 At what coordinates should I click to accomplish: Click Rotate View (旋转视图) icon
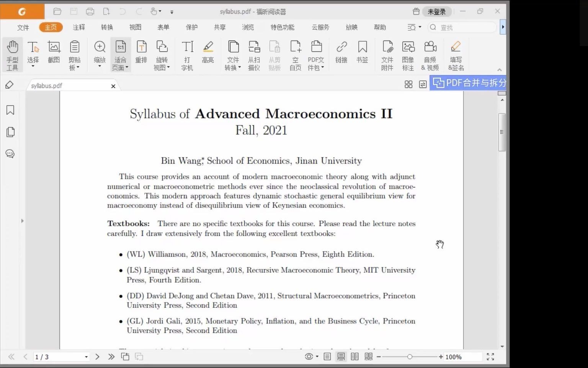pos(162,55)
